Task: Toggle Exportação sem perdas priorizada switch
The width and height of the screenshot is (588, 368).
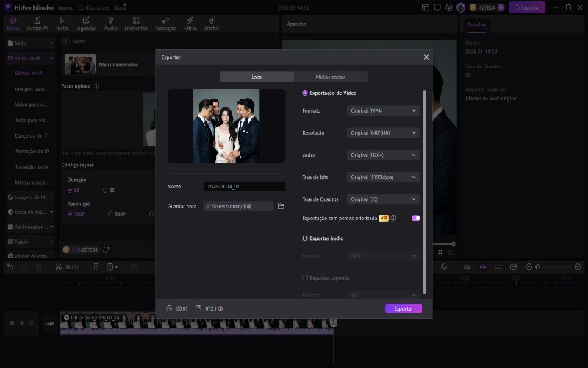Action: [x=415, y=218]
